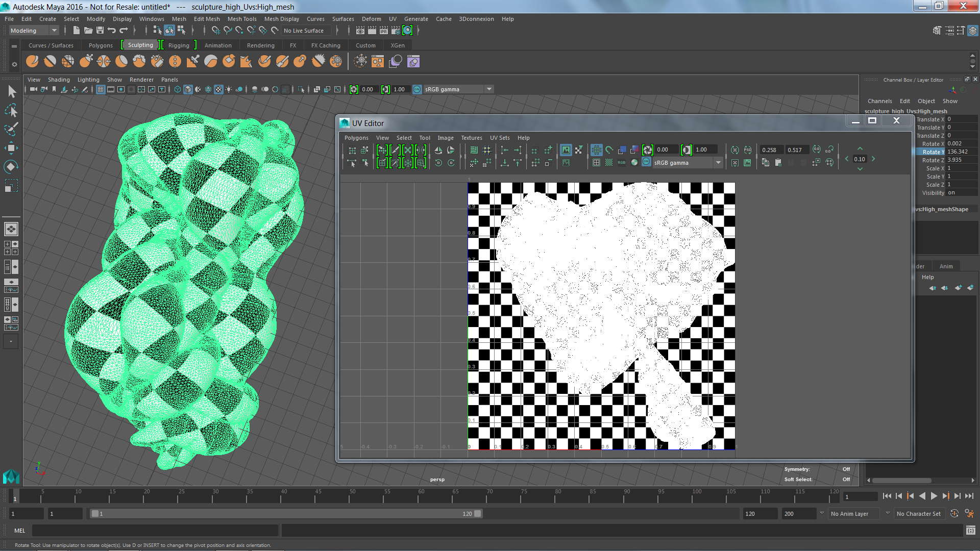The height and width of the screenshot is (551, 980).
Task: Toggle UV Editor grid display
Action: pos(596,150)
